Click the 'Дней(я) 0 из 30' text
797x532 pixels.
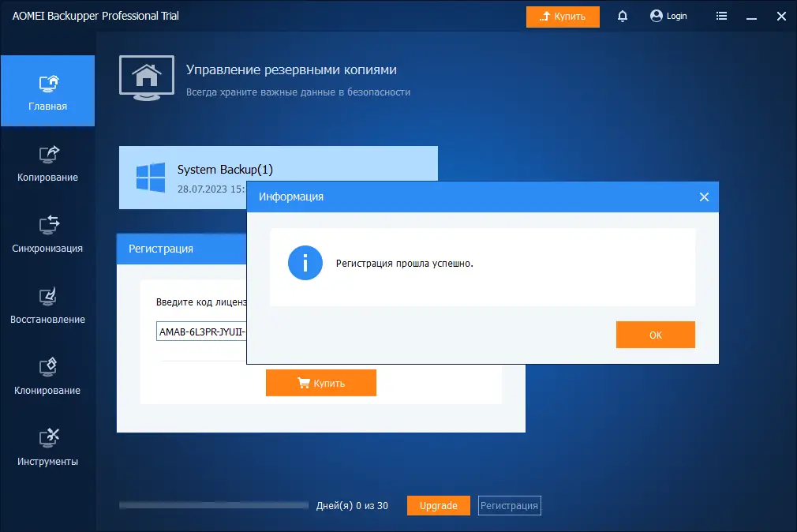click(x=352, y=505)
